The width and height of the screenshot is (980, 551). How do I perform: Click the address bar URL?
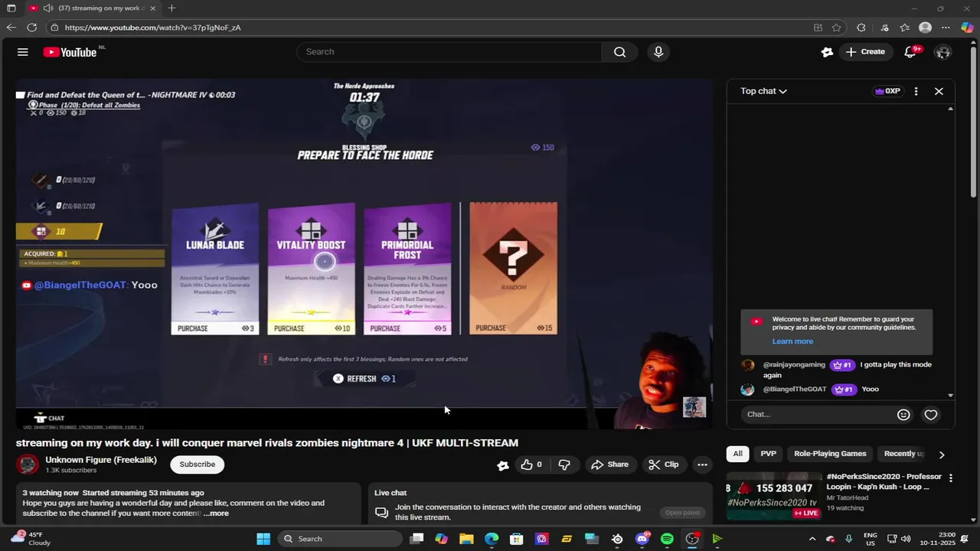coord(152,28)
